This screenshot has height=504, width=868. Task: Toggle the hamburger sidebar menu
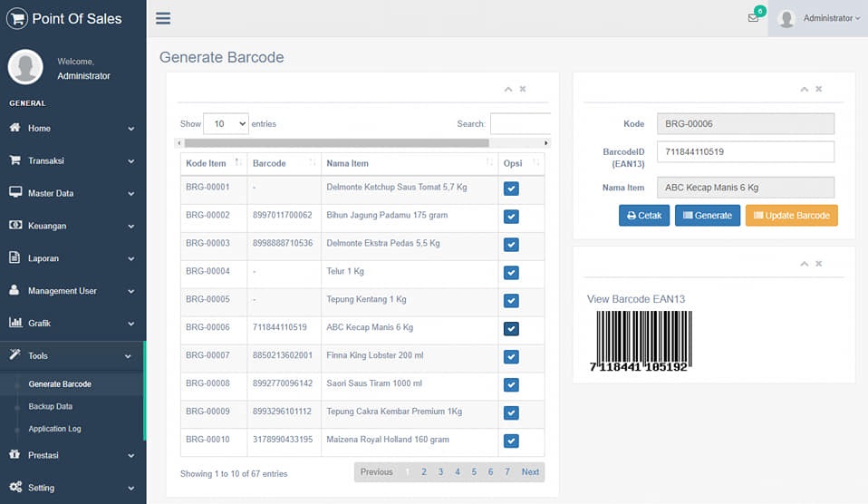[163, 18]
